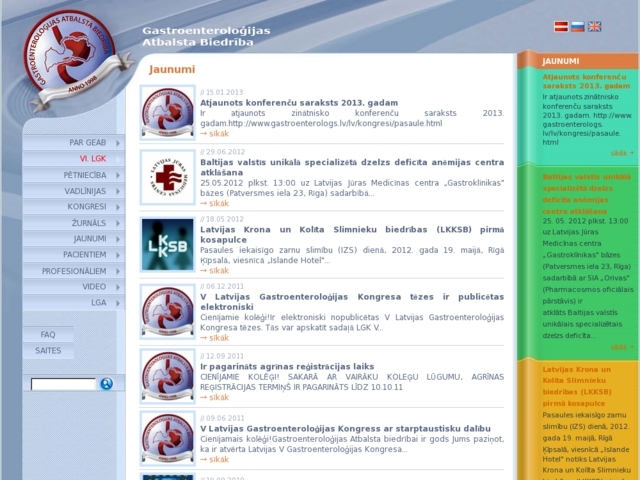
Task: Open ŽURNĀLS menu item
Action: tap(74, 222)
